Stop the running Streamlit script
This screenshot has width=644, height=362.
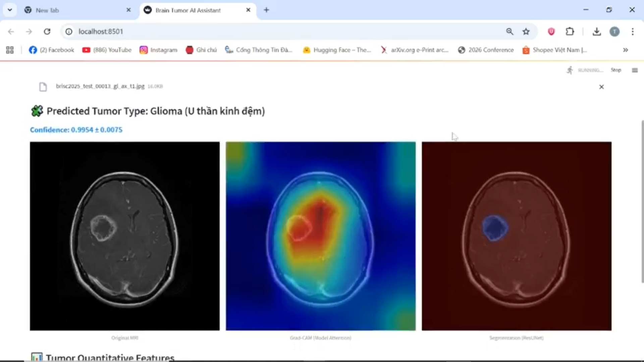click(x=616, y=70)
